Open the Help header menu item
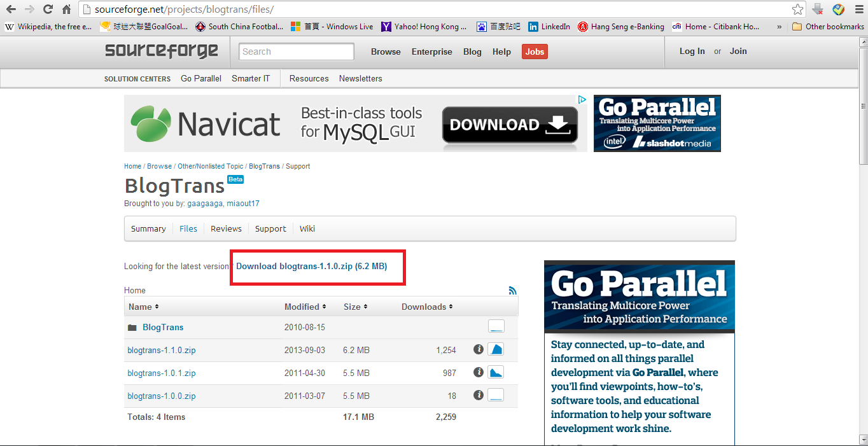 tap(501, 52)
